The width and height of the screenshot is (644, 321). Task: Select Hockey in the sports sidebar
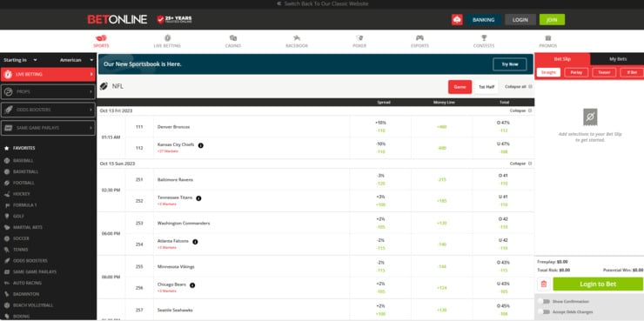22,194
